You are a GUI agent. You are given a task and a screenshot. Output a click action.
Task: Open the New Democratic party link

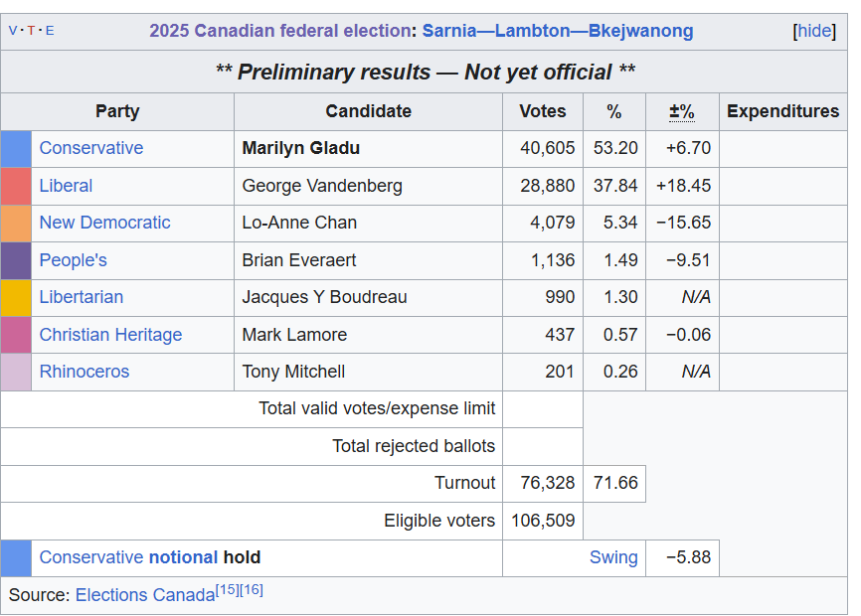coord(104,223)
